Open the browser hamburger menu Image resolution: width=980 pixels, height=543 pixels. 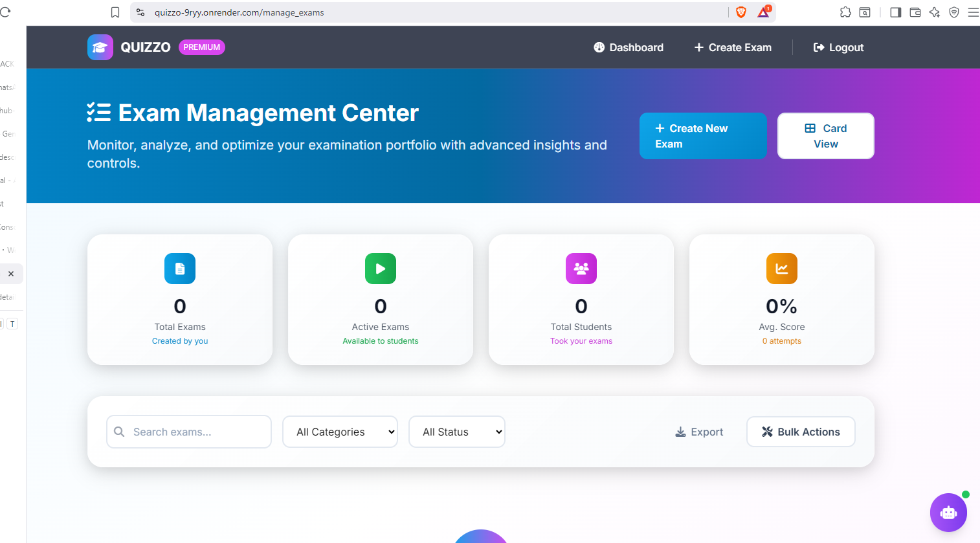tap(974, 12)
